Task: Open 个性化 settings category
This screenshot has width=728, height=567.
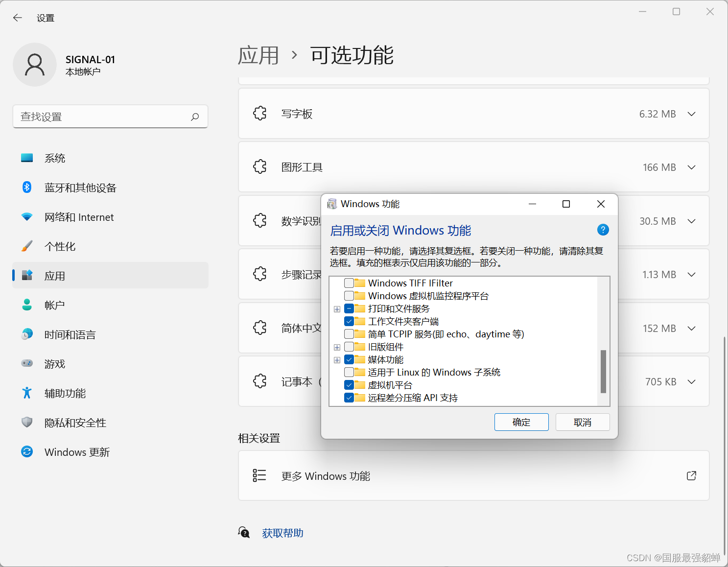Action: coord(110,246)
